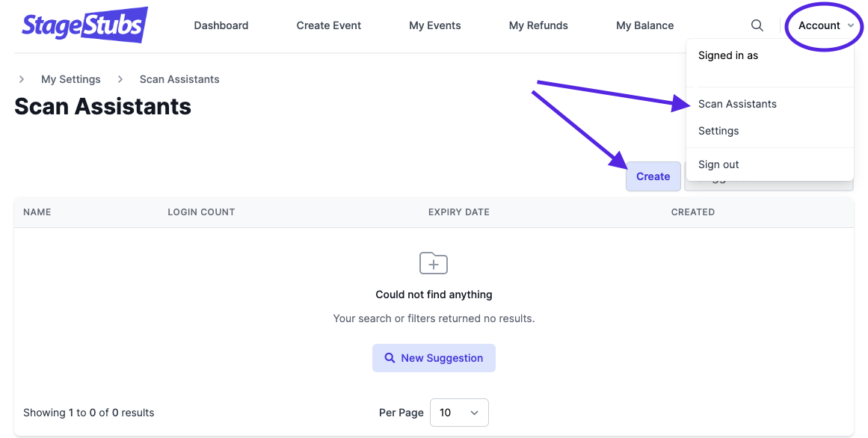
Task: Go to Create Event page
Action: coord(328,25)
